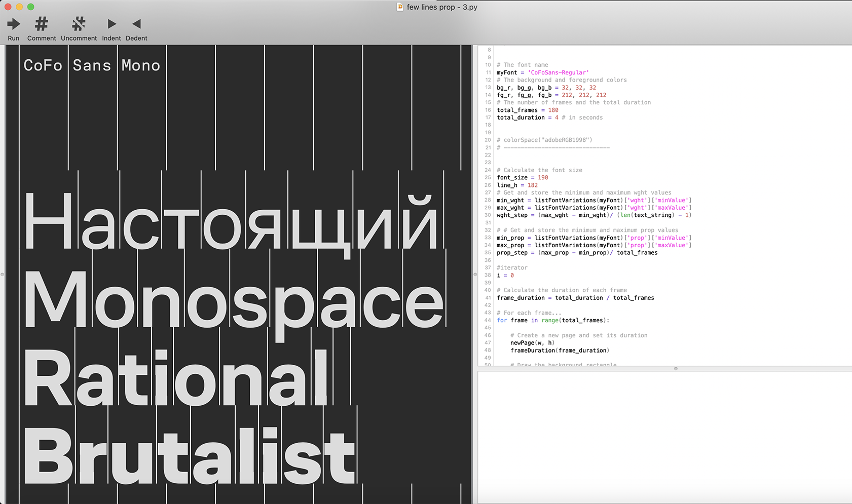Click the line starting 'max_prop = listFontVariations'
Viewport: 852px width, 504px height.
tap(594, 245)
